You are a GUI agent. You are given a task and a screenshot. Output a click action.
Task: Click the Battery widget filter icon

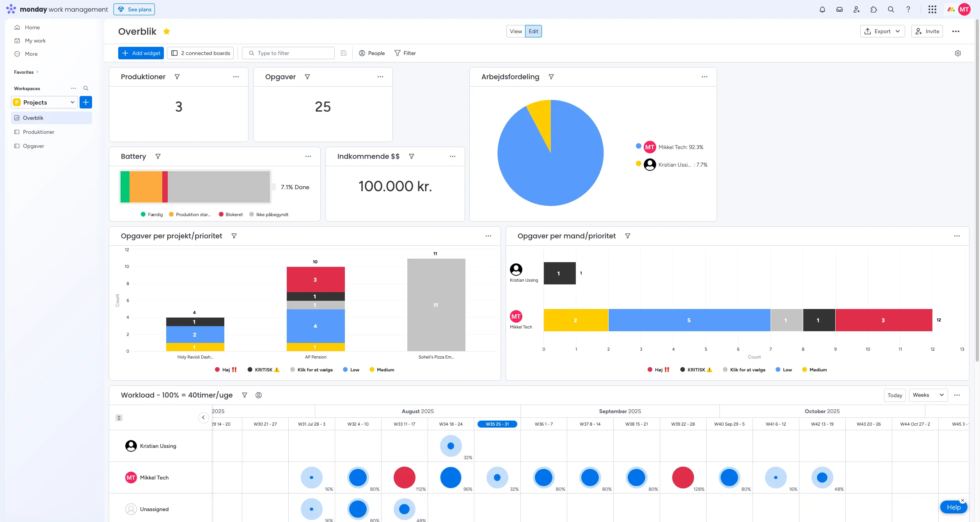(x=158, y=156)
